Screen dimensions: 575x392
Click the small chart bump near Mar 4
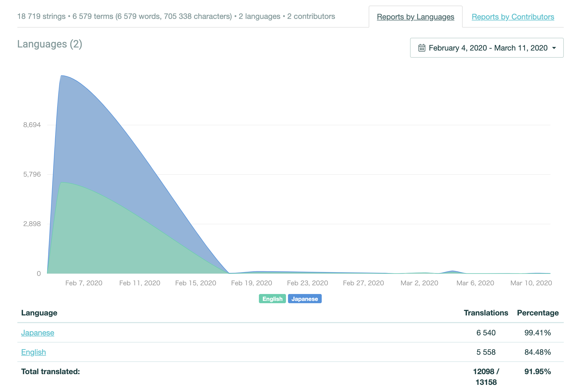click(452, 272)
